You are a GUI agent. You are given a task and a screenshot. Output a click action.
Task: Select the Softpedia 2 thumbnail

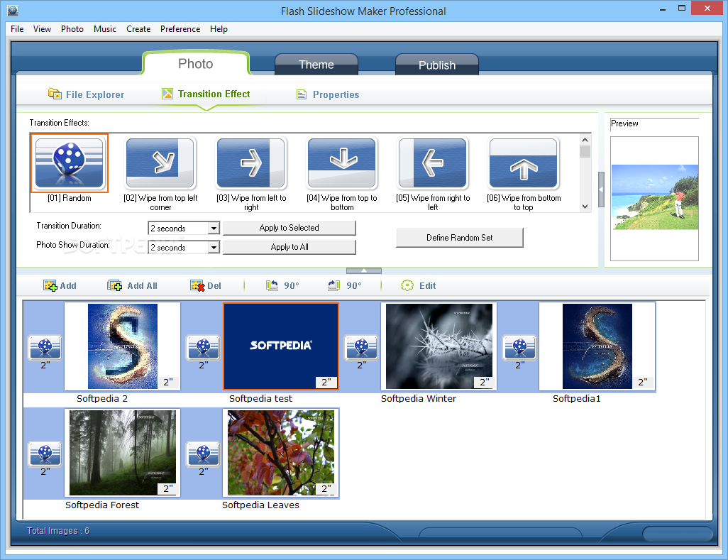[123, 346]
